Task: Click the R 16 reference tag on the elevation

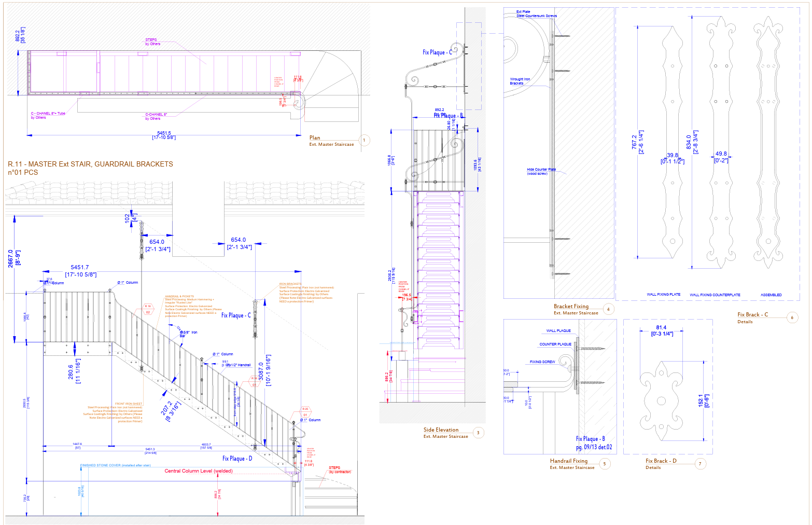Action: point(147,308)
